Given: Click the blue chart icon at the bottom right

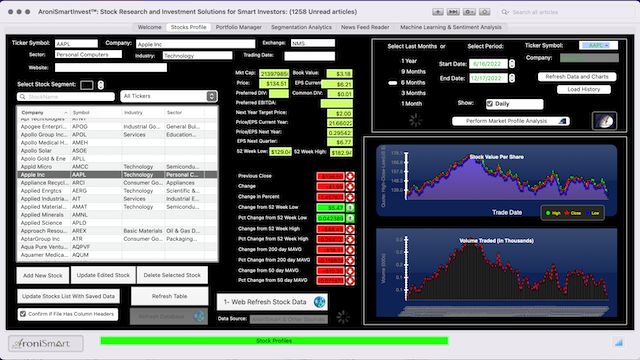Looking at the screenshot, I should coord(619,342).
